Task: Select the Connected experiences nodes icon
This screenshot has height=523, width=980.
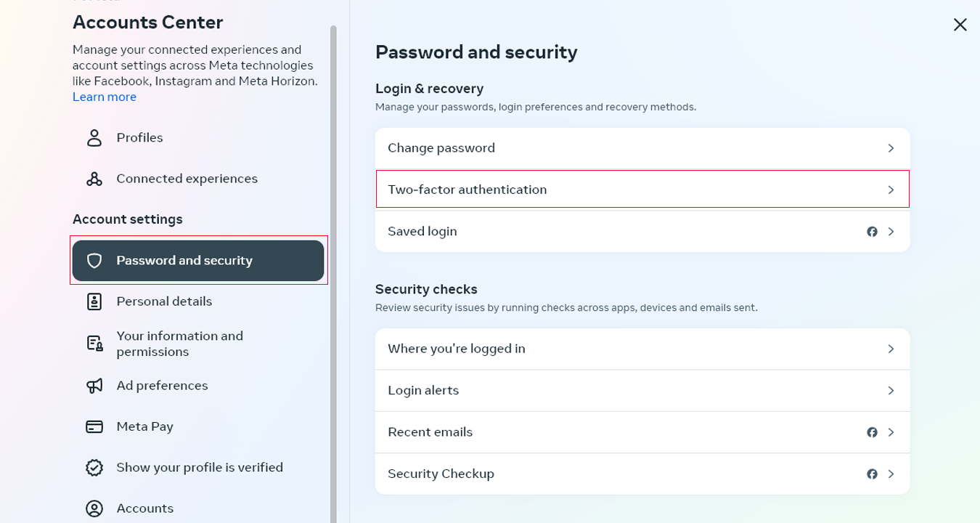Action: pos(94,179)
